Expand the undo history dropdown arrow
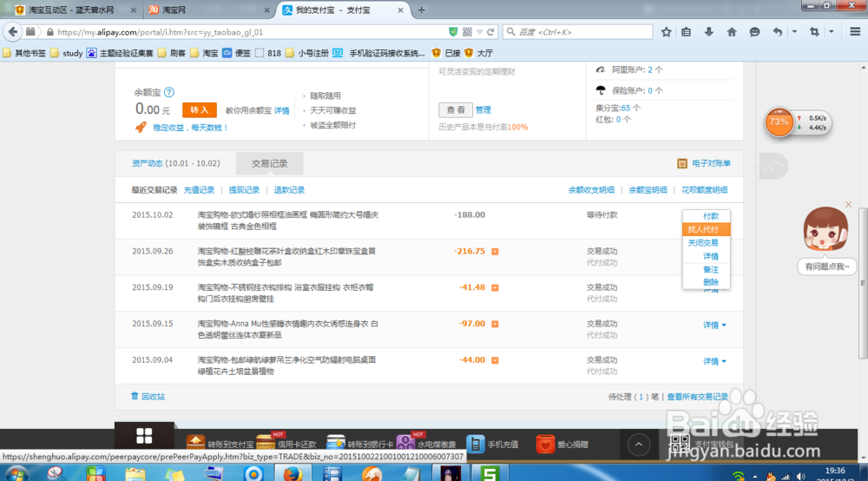This screenshot has height=481, width=868. (794, 32)
